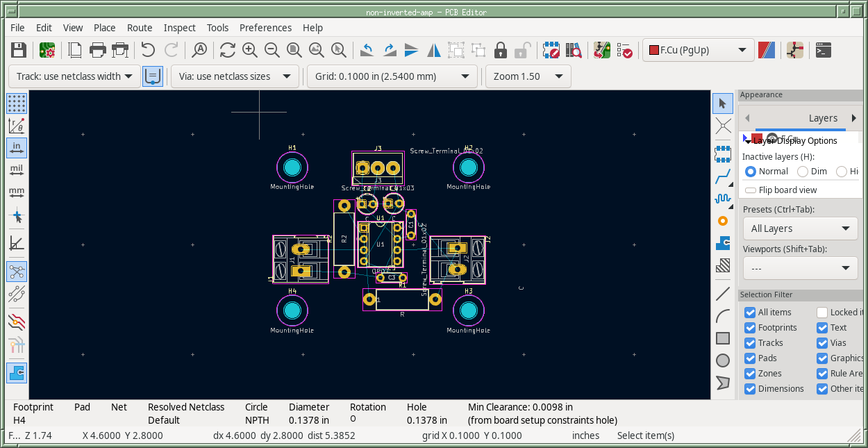Image resolution: width=868 pixels, height=448 pixels.
Task: Select the Add Filled Zone tool
Action: 723,243
